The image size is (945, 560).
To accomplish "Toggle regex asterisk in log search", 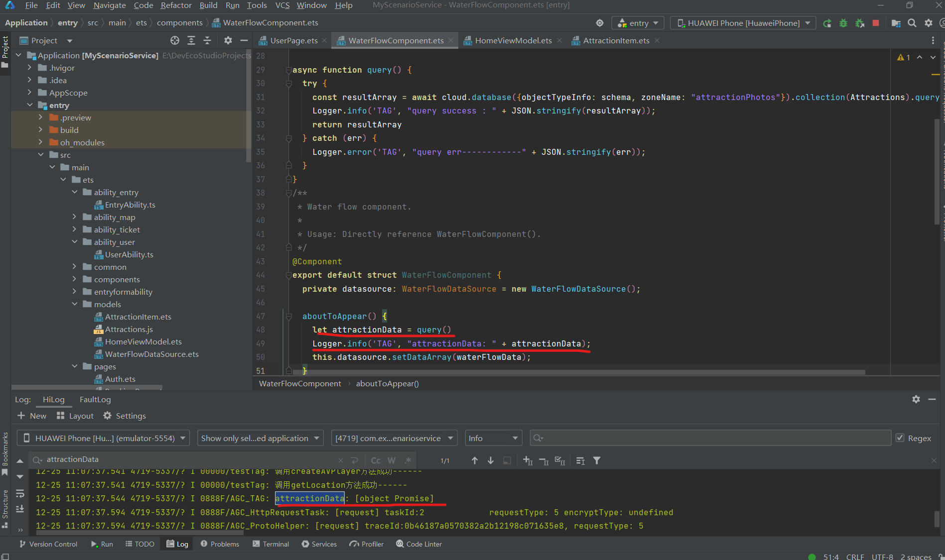I will tap(408, 460).
